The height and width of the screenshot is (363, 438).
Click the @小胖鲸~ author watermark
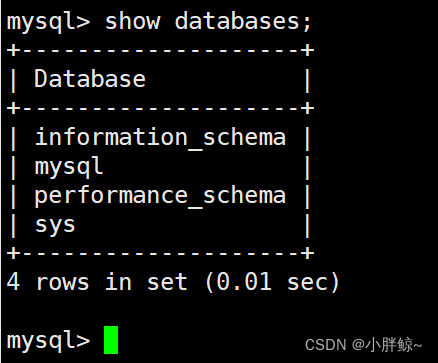[387, 345]
